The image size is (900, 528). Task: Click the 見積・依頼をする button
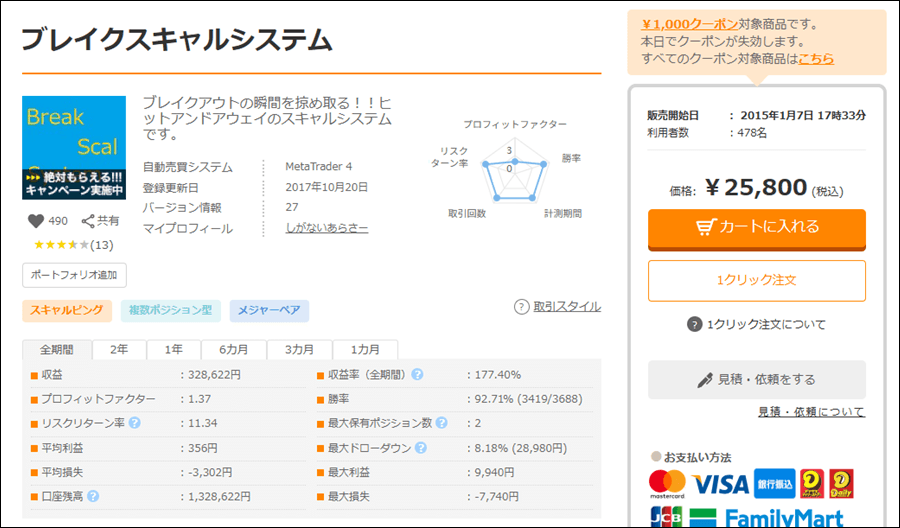tap(756, 380)
